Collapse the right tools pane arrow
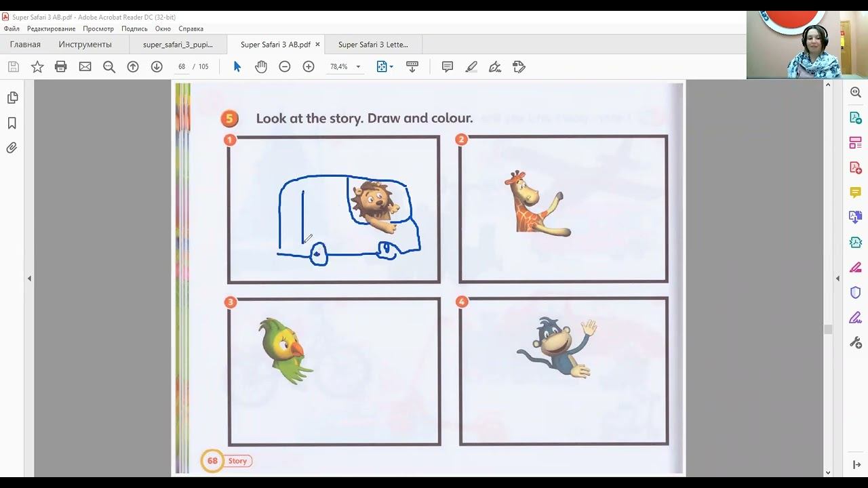Image resolution: width=868 pixels, height=488 pixels. [837, 278]
